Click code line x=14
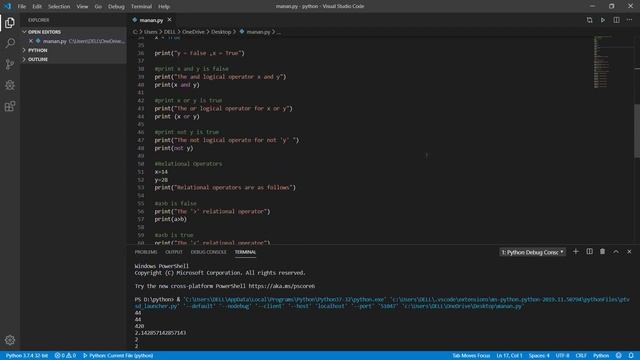640x360 pixels. point(161,172)
